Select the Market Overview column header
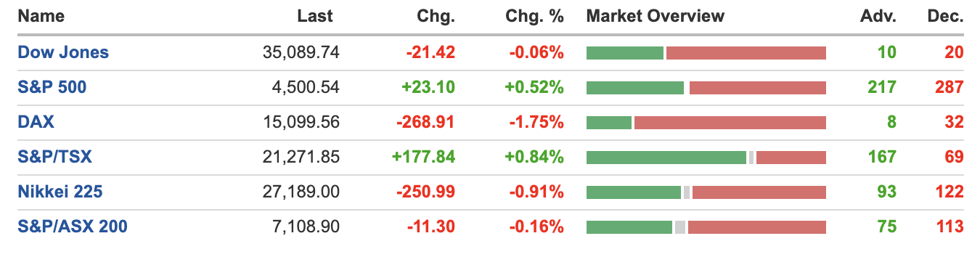 (x=655, y=16)
